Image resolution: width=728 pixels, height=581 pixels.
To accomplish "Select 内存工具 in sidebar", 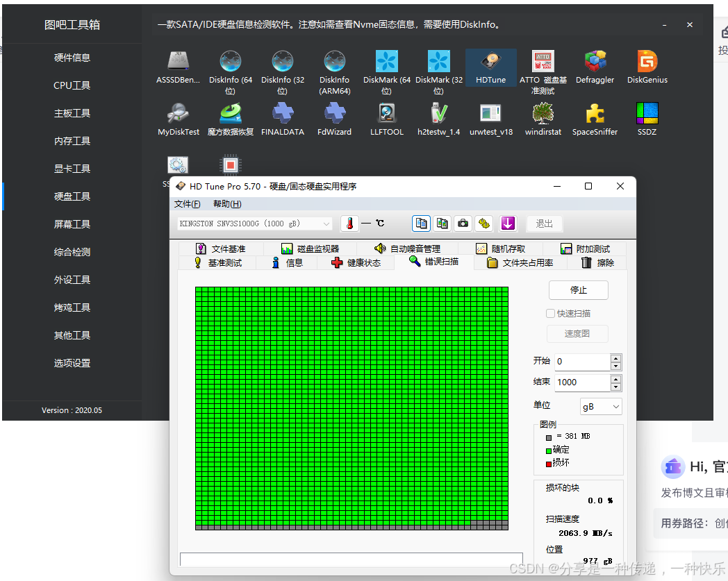I will click(72, 141).
